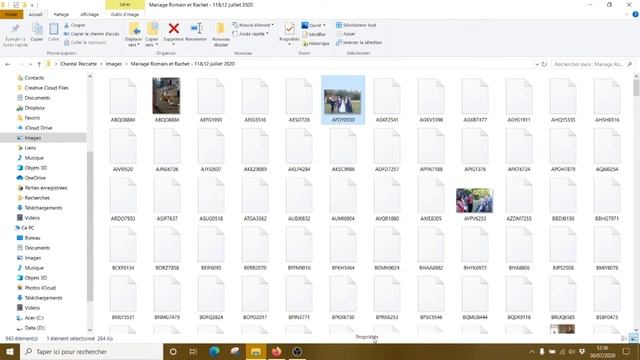Click the Taper ici pour rechercher box

pyautogui.click(x=91, y=351)
